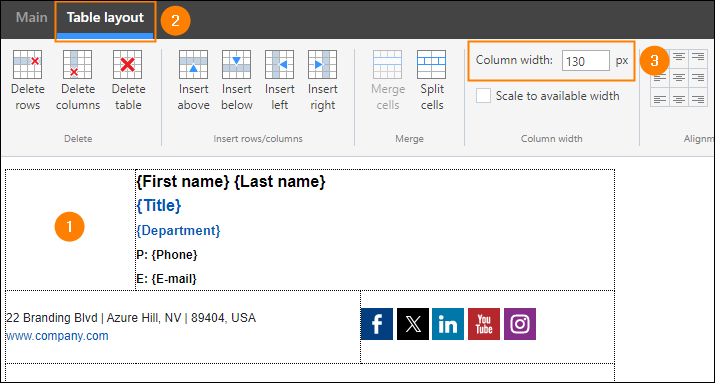Select the X (Twitter) icon in signature

point(413,324)
